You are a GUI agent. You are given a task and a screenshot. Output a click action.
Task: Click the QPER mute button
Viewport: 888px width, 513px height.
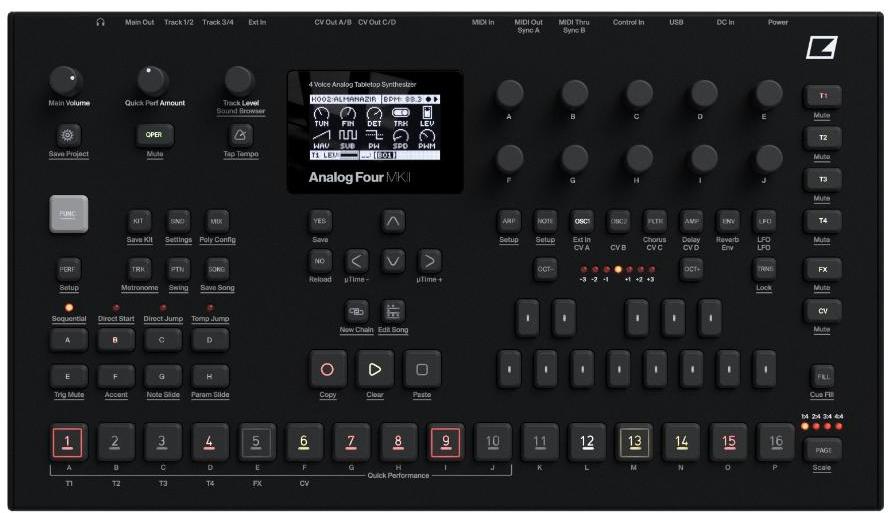click(154, 135)
